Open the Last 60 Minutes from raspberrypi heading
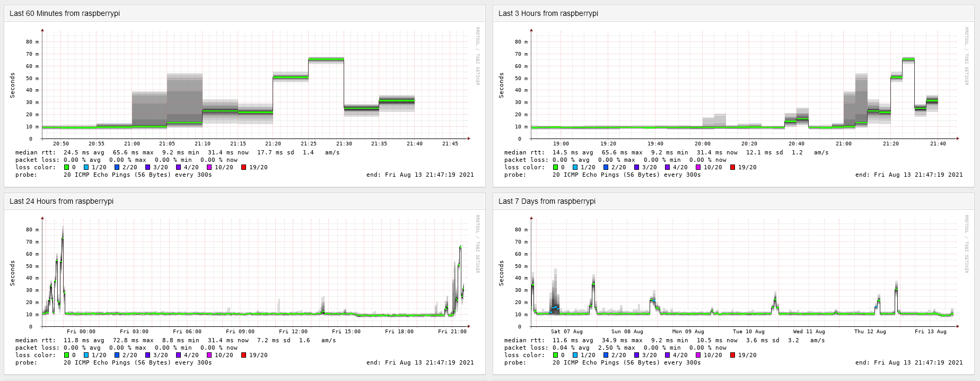This screenshot has width=980, height=381. (x=65, y=13)
